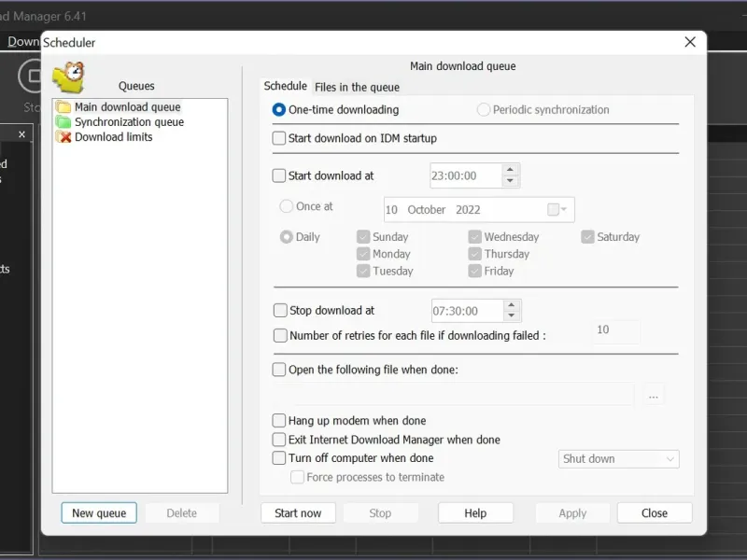The height and width of the screenshot is (560, 747).
Task: Click the Stop icon in the background IDM toolbar
Action: (32, 76)
